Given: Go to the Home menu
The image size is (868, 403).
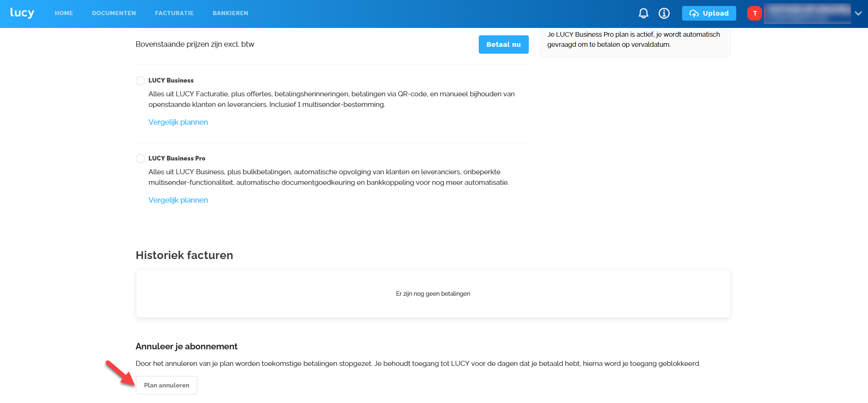Looking at the screenshot, I should (64, 13).
